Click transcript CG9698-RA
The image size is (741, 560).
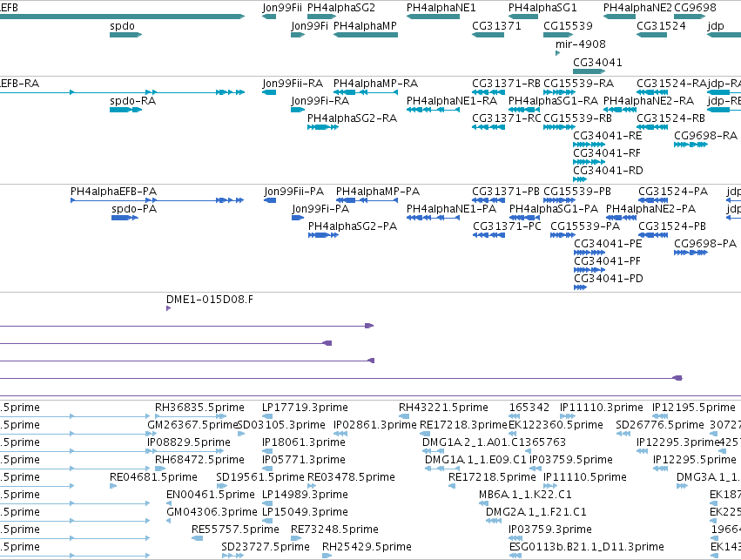point(690,145)
